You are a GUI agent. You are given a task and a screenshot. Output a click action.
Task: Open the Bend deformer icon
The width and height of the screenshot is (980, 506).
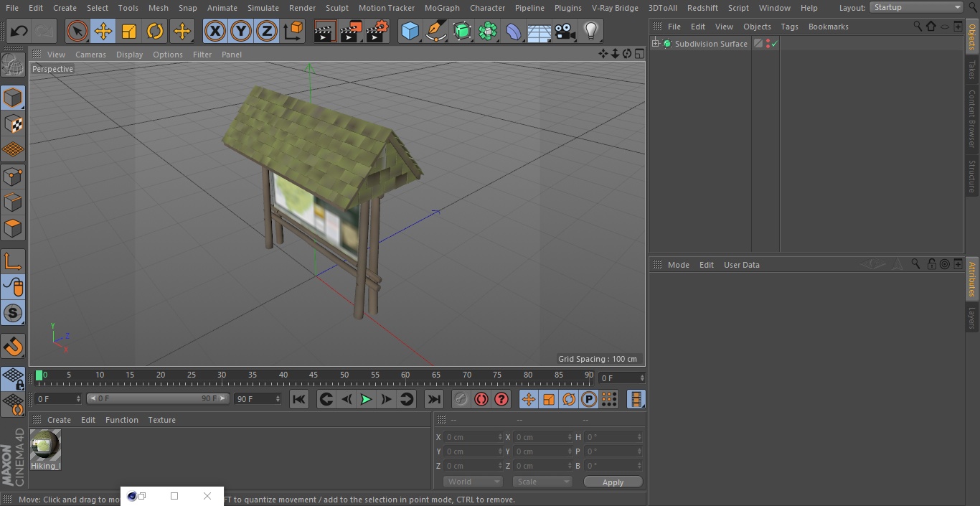tap(514, 32)
